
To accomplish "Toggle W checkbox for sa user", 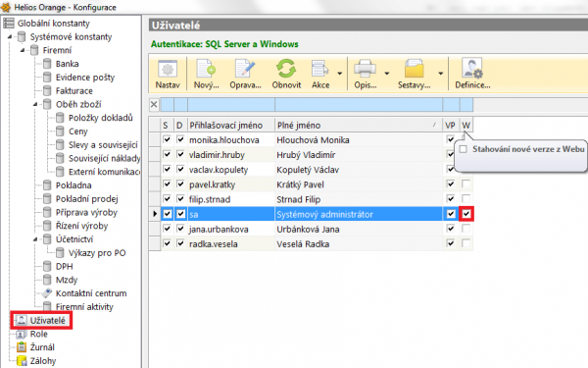I will 466,214.
